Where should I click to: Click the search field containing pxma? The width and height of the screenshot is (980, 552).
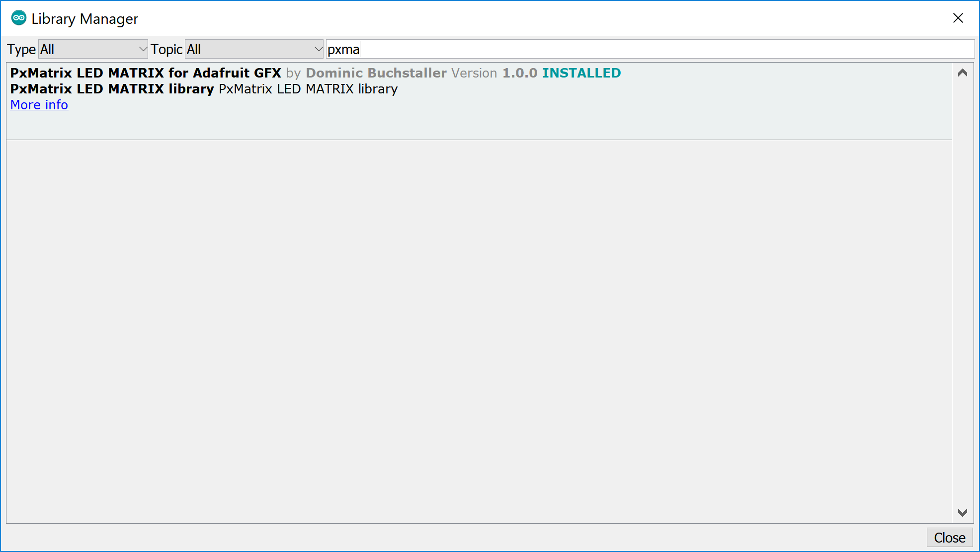pos(650,49)
